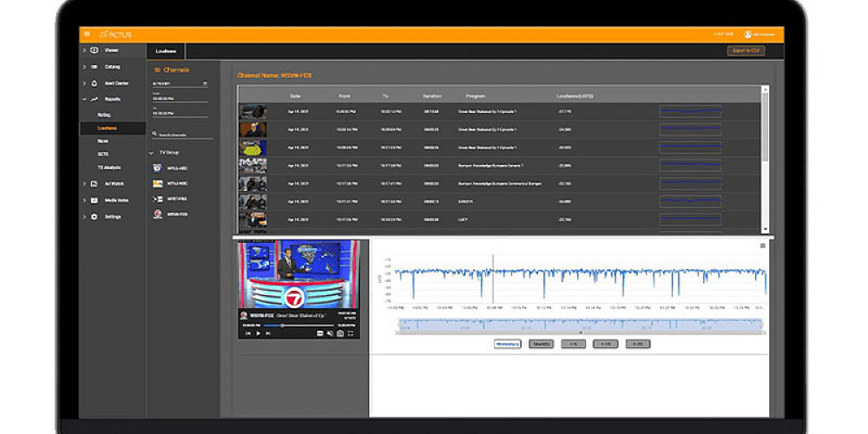This screenshot has height=434, width=868.
Task: Click the Ad Watch sidebar icon
Action: click(94, 184)
